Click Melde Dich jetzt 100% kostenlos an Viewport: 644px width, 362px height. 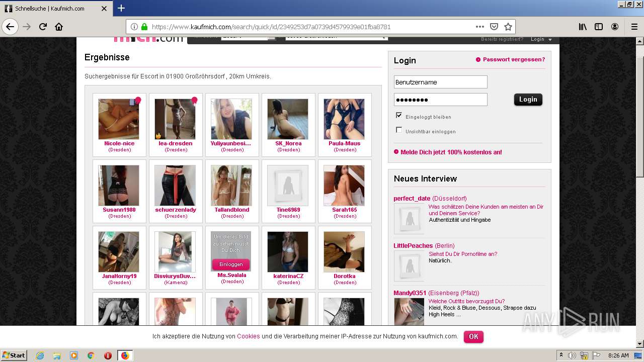point(451,152)
